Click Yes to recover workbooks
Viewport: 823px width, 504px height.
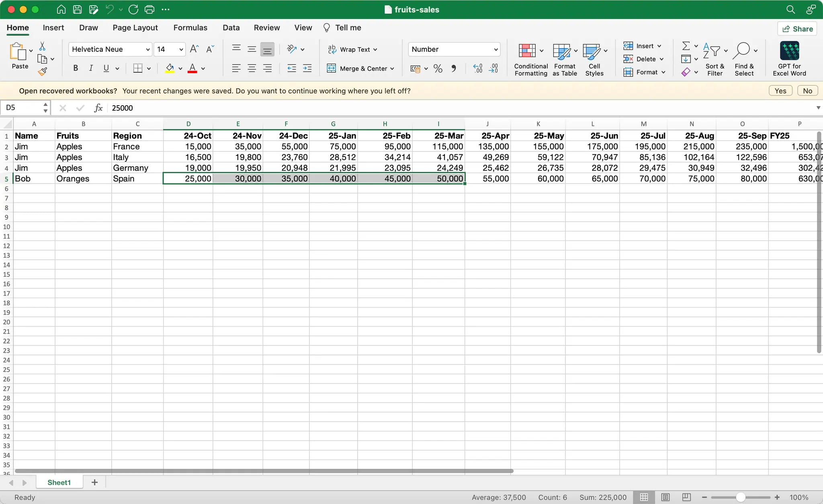point(779,90)
